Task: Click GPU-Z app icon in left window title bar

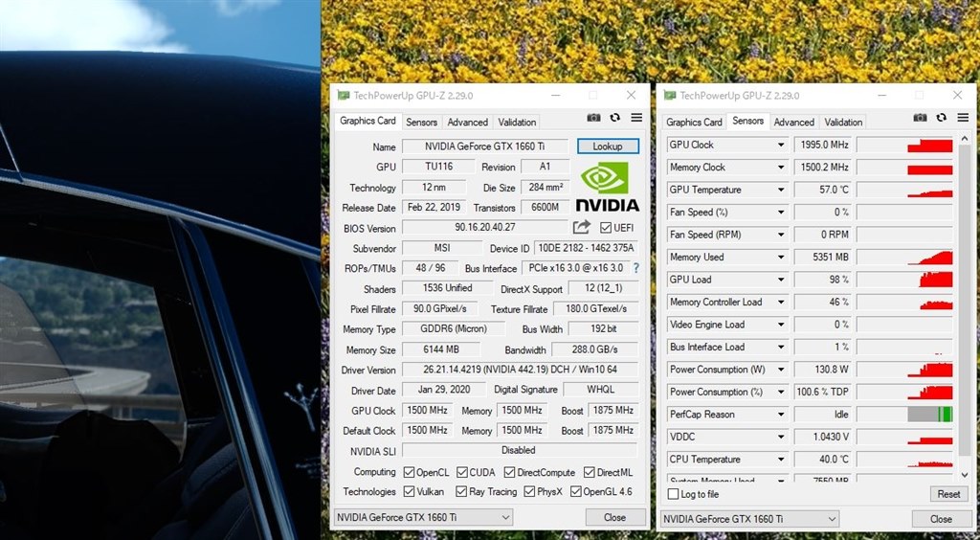Action: tap(344, 96)
